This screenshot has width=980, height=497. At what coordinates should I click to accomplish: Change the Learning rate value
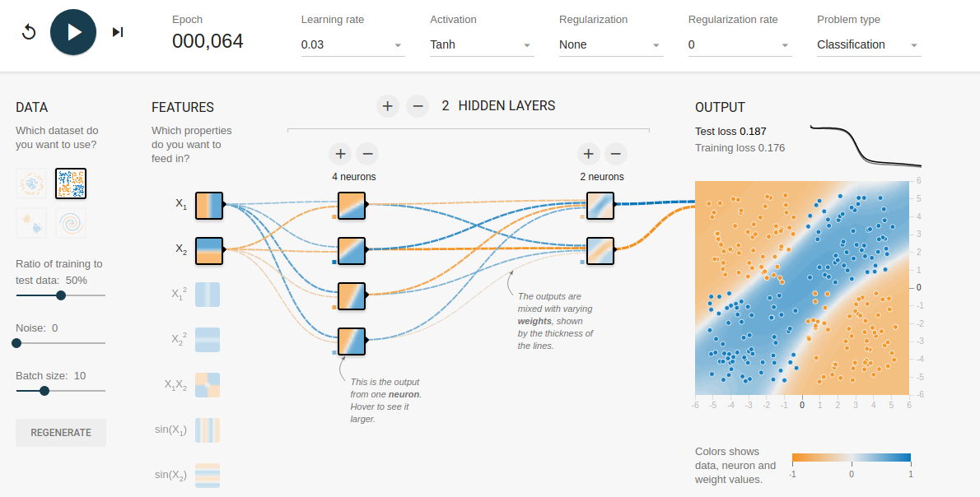coord(352,44)
